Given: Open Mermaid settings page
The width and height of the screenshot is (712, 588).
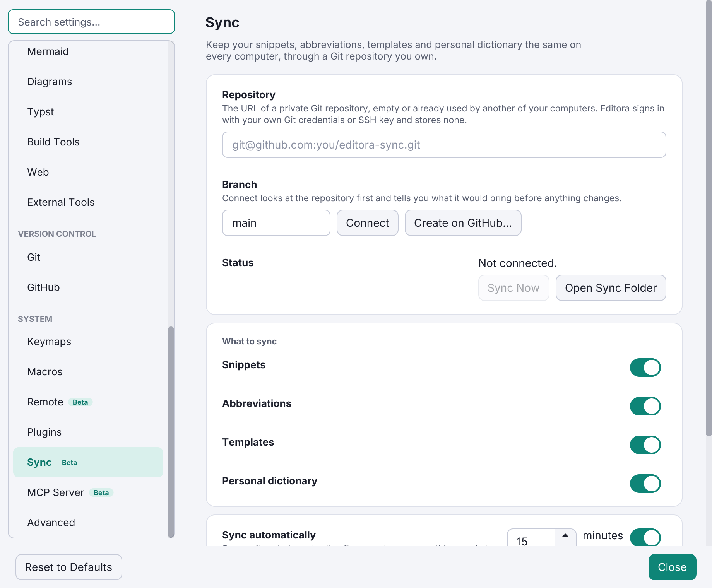Looking at the screenshot, I should click(x=88, y=51).
